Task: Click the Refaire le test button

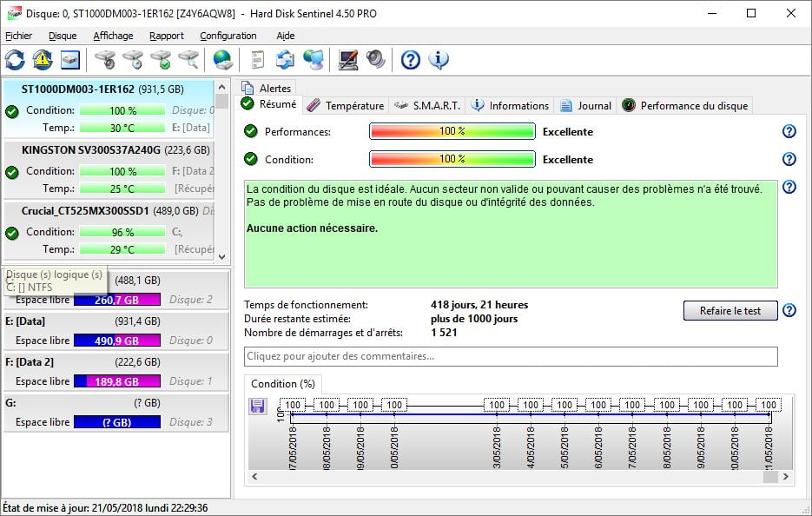Action: [730, 311]
